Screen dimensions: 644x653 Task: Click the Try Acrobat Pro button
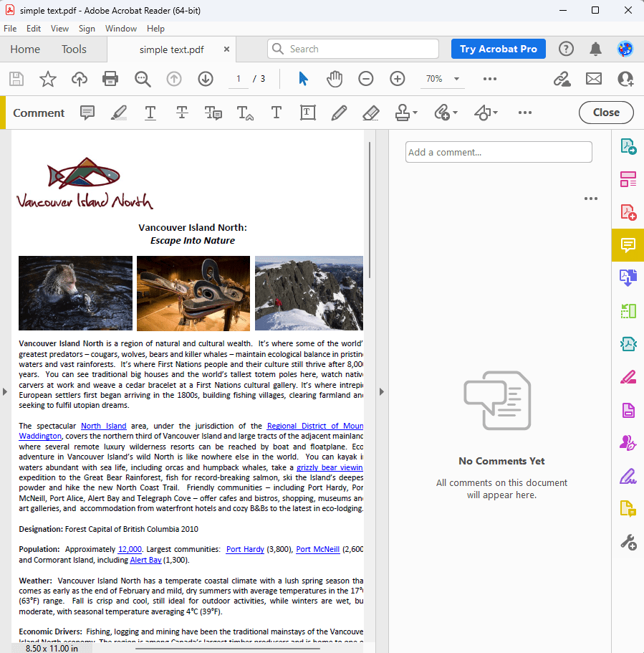click(x=498, y=49)
